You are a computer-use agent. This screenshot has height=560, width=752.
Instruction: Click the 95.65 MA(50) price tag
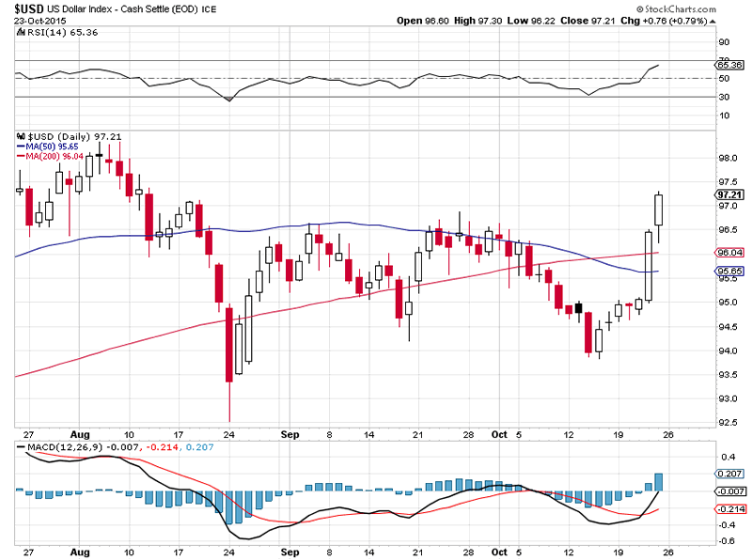729,271
